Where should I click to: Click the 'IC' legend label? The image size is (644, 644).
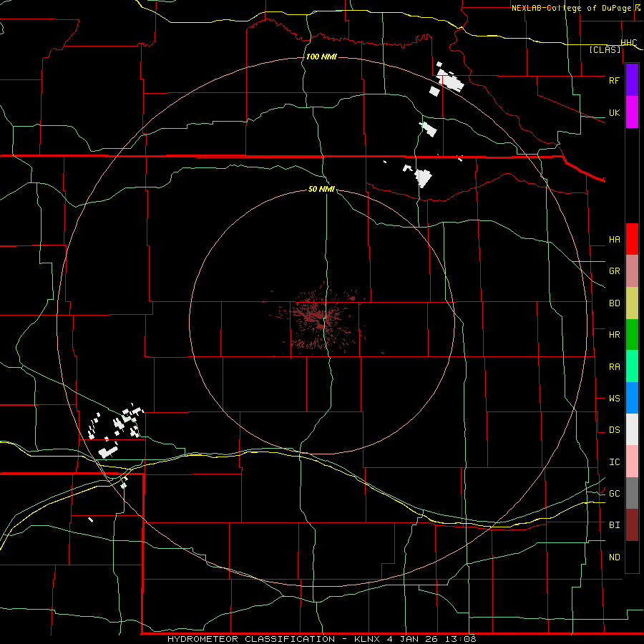pyautogui.click(x=614, y=462)
